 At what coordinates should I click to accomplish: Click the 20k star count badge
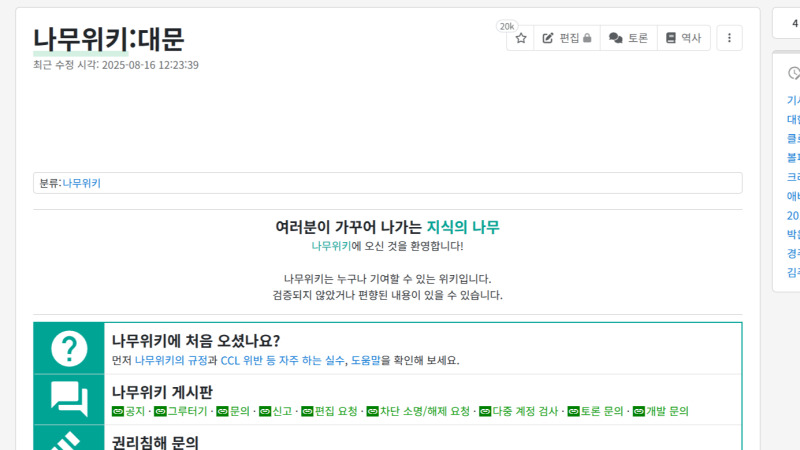click(507, 27)
